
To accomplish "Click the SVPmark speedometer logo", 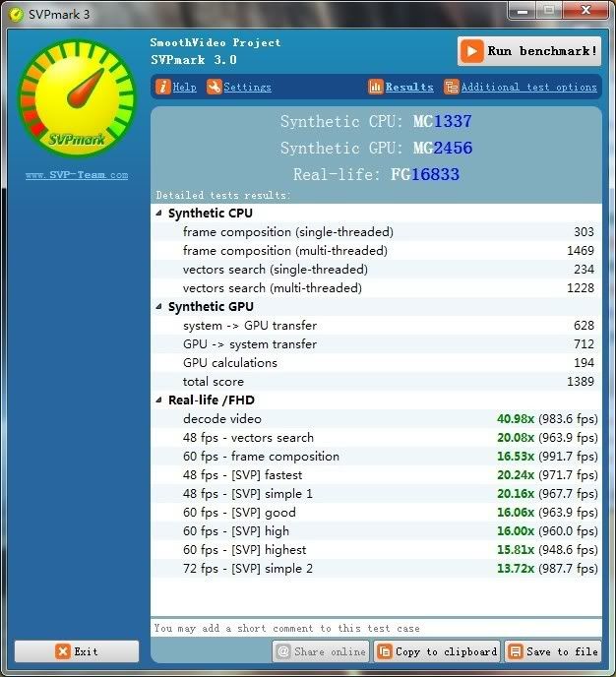I will coord(75,96).
